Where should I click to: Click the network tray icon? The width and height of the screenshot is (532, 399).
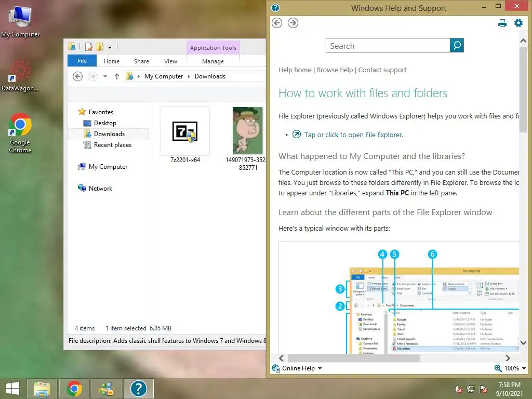coord(471,389)
